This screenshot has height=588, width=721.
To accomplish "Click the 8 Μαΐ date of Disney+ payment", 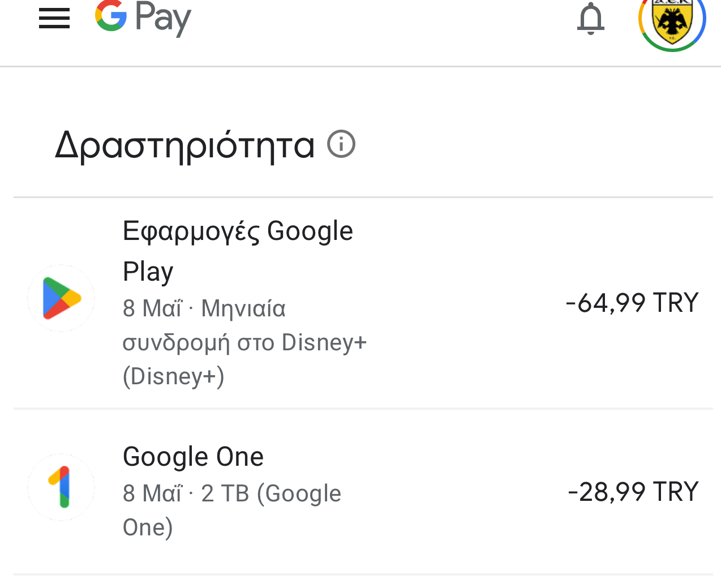I will tap(152, 308).
